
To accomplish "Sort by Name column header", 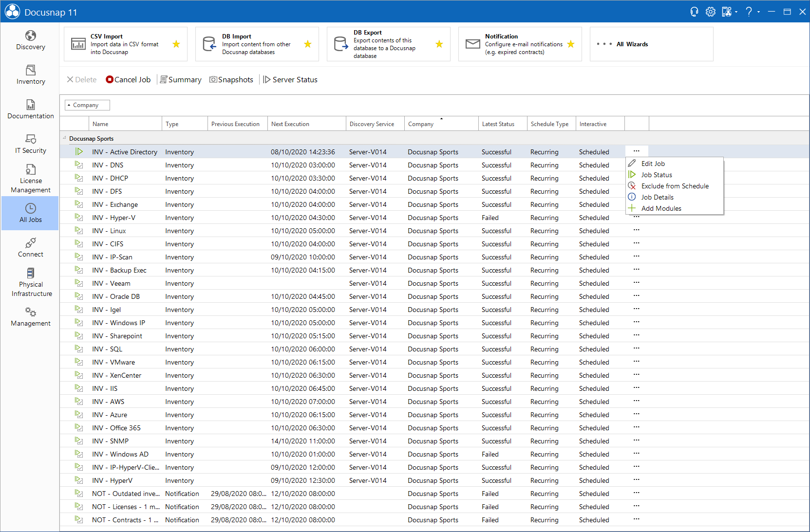I will [x=126, y=124].
